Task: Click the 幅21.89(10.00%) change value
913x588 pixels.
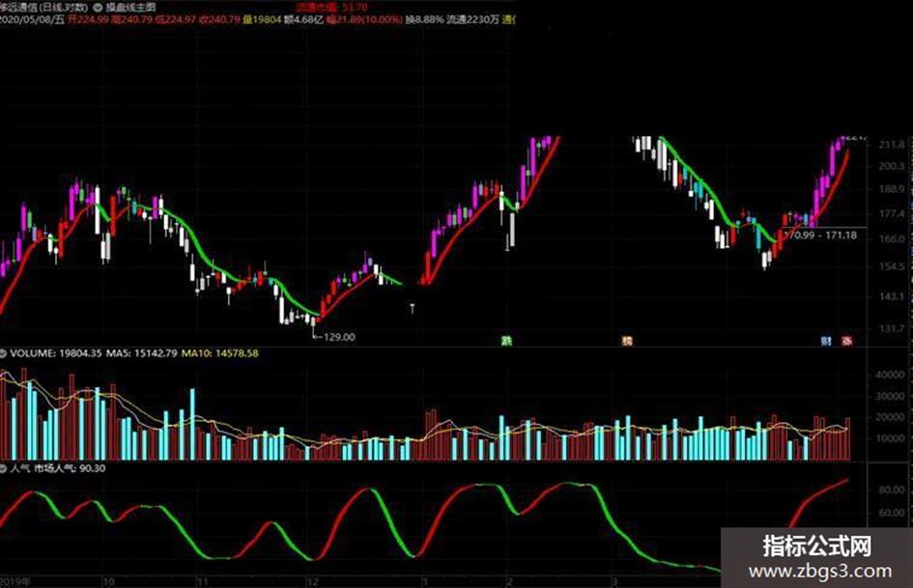Action: coord(364,19)
